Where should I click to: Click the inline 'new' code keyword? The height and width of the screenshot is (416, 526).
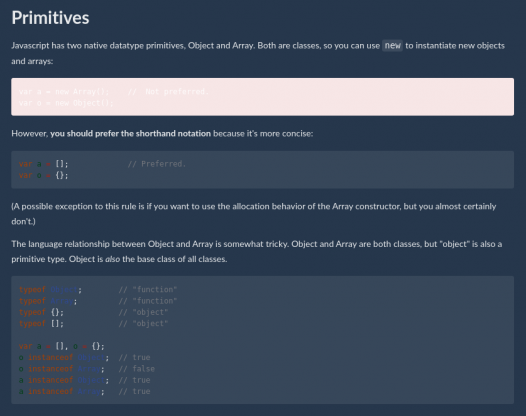point(392,46)
